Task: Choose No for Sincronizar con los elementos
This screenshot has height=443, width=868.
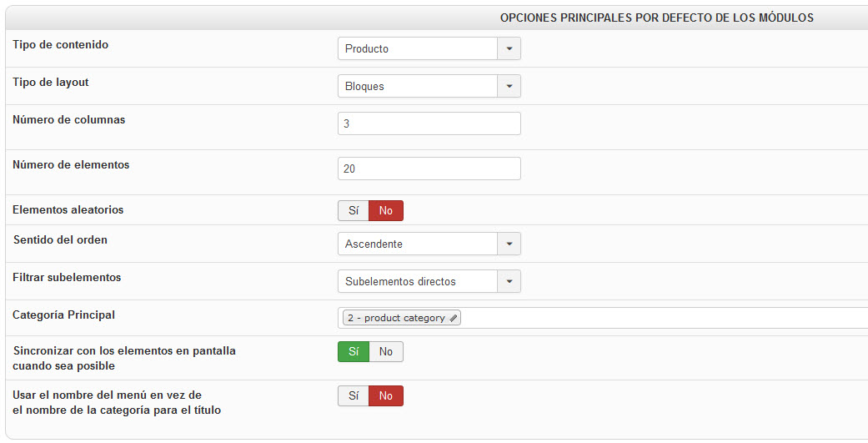Action: click(x=385, y=352)
